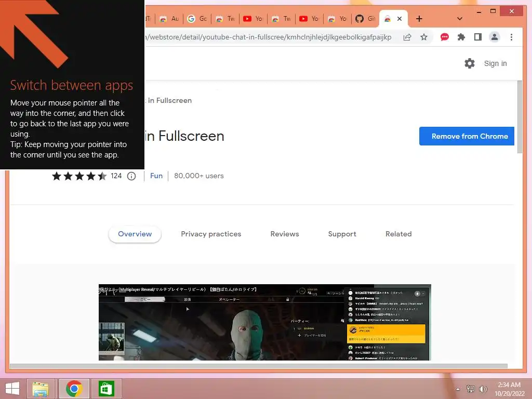Viewport: 532px width, 399px height.
Task: Click the address bar URL
Action: click(x=268, y=37)
